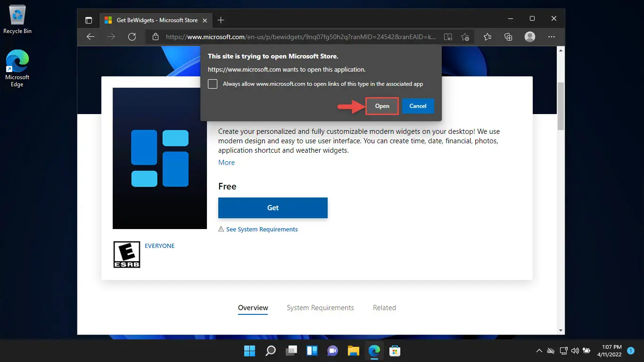Click the Free price label
The width and height of the screenshot is (644, 362).
click(x=227, y=187)
